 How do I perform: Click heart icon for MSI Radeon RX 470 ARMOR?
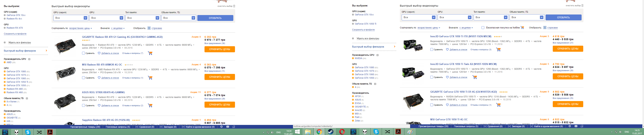click(x=99, y=78)
